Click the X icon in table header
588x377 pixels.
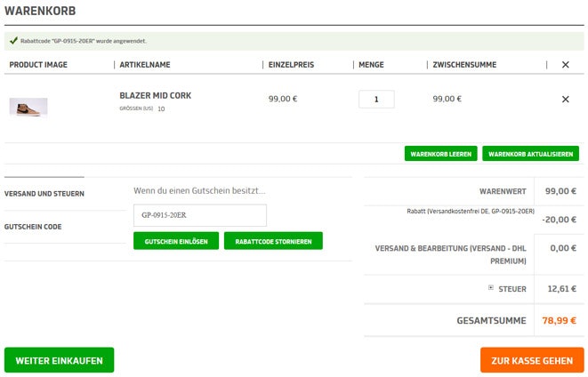click(x=565, y=65)
